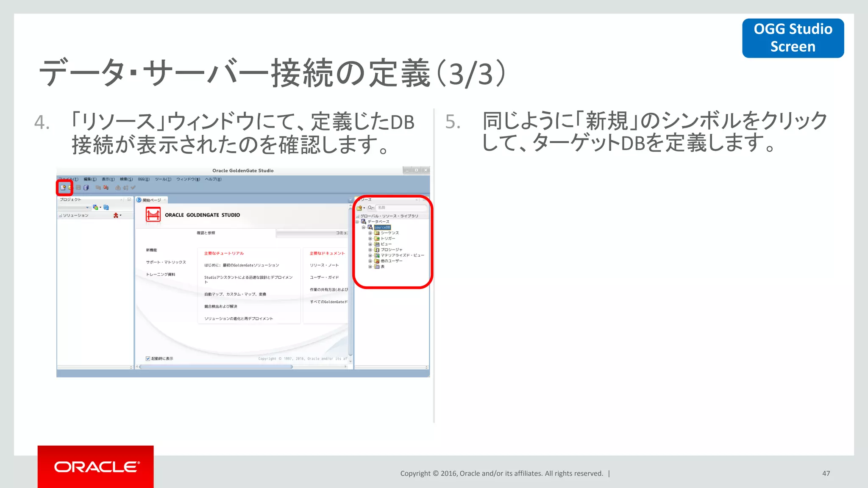
Task: Click the gray checkmark validate toolbar icon
Action: click(133, 187)
